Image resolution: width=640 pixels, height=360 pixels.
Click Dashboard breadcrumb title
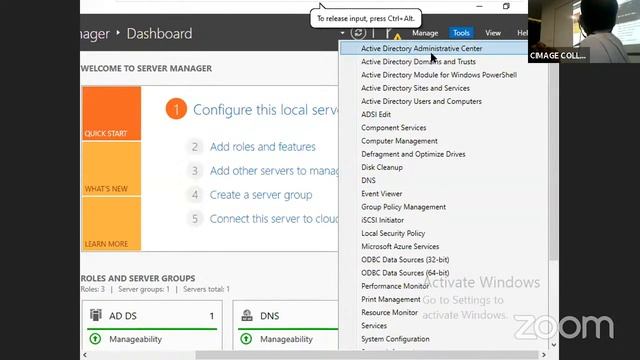click(x=159, y=33)
